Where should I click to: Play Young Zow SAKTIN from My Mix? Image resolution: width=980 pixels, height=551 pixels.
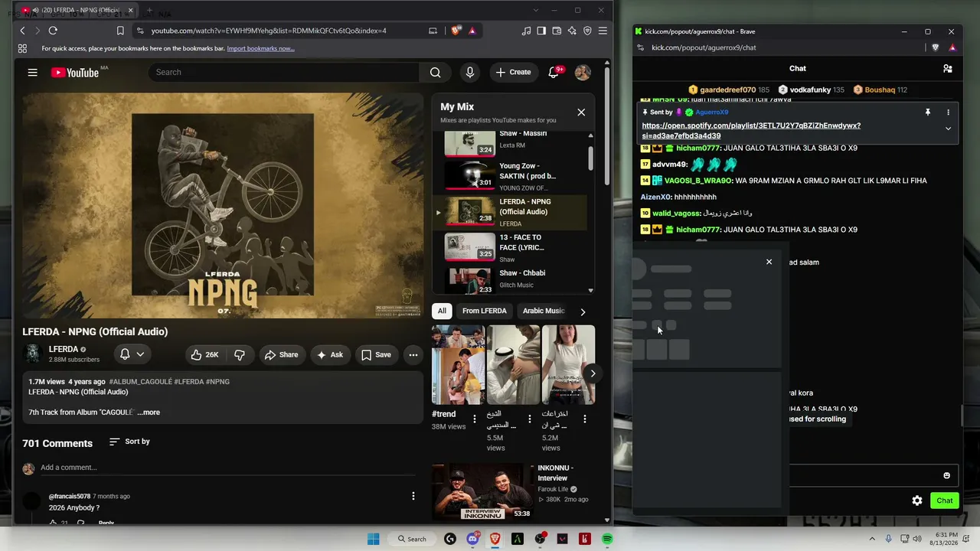click(x=514, y=177)
